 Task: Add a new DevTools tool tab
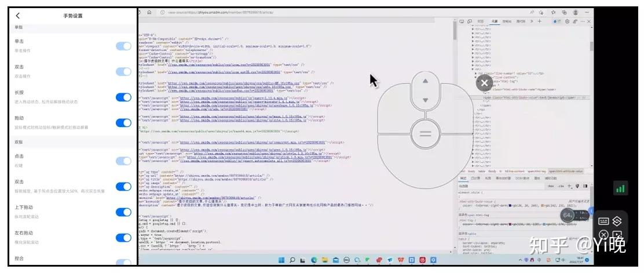tap(539, 21)
